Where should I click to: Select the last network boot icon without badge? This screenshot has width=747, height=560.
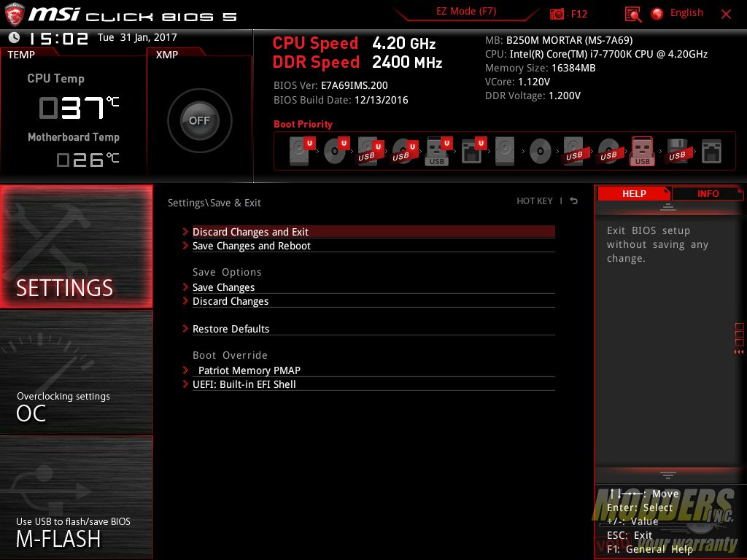tap(711, 152)
